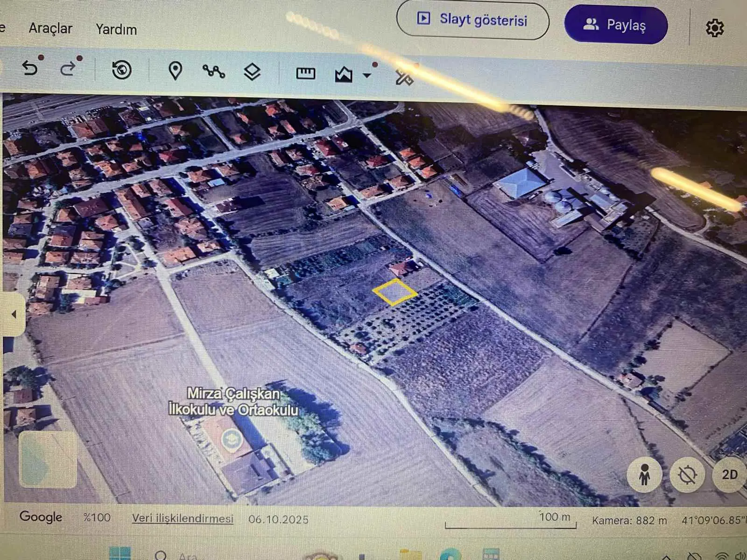Open Veri ilişkilendirmesi link
This screenshot has height=560, width=747.
tap(183, 518)
